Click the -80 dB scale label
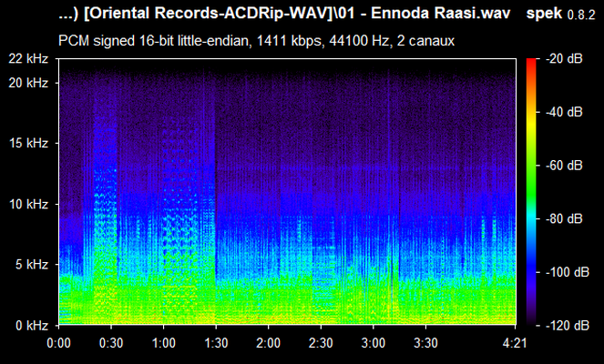This screenshot has width=604, height=364. (564, 219)
